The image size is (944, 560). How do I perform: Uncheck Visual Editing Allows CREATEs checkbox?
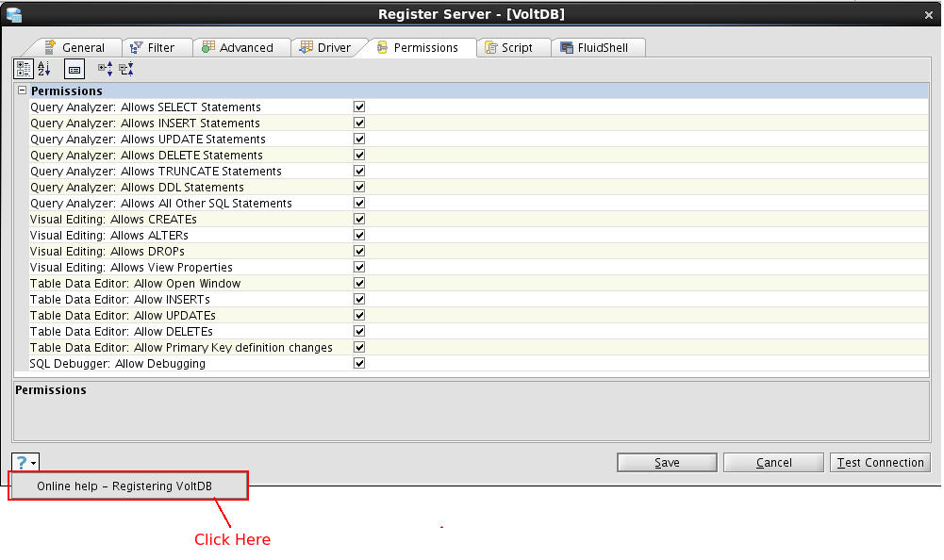[x=359, y=219]
